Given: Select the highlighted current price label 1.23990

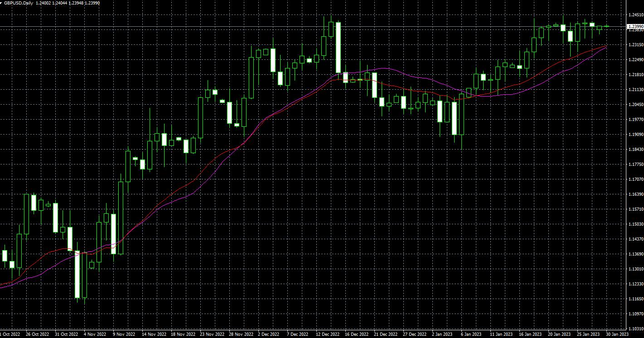Looking at the screenshot, I should 635,27.
